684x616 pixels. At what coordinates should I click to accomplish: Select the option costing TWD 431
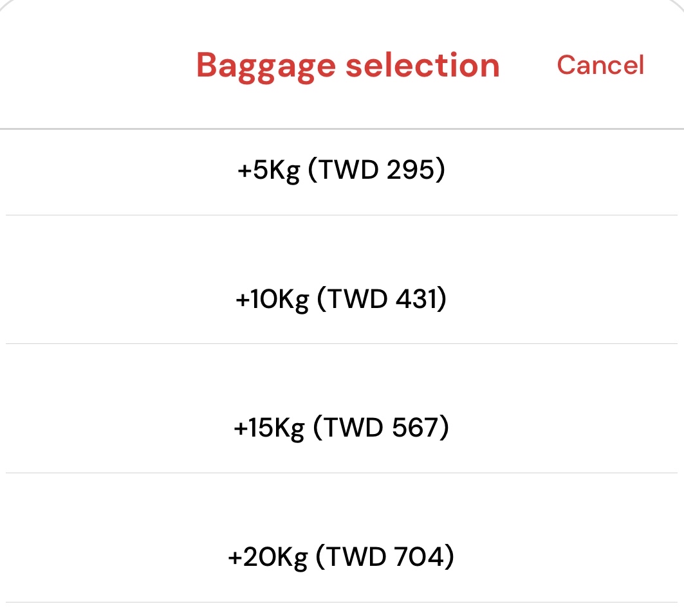341,300
